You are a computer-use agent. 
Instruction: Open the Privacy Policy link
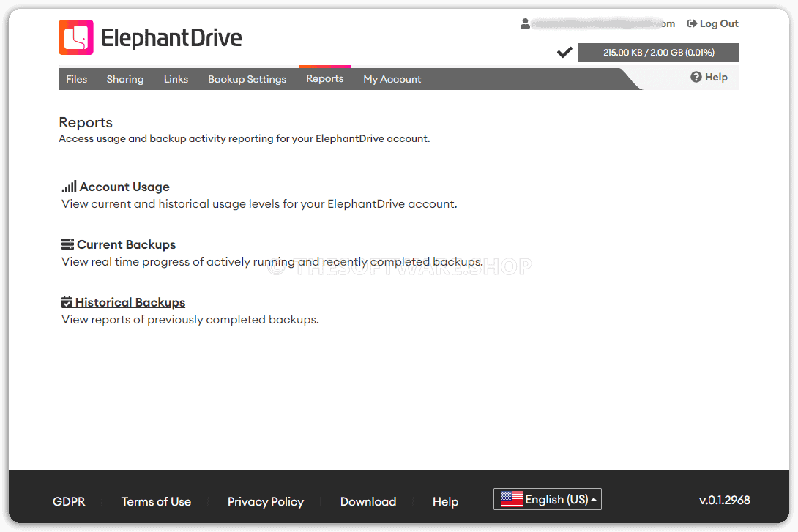coord(266,502)
